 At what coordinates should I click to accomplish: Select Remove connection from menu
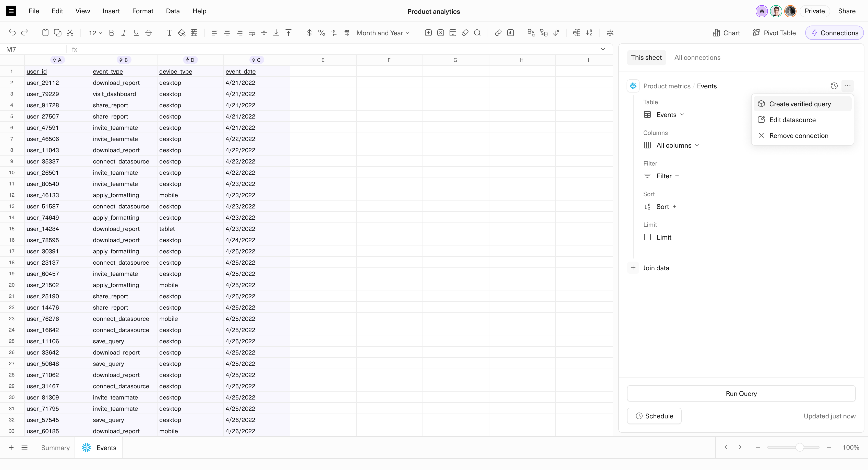tap(798, 136)
